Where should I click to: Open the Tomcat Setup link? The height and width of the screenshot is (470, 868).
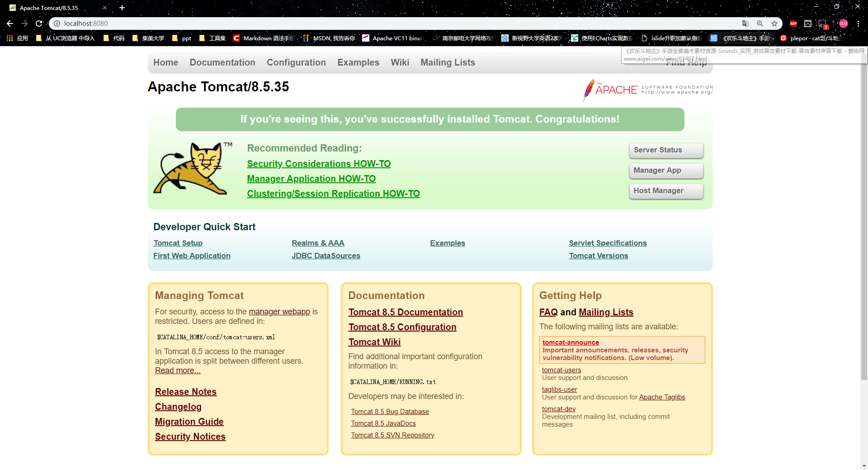click(178, 243)
